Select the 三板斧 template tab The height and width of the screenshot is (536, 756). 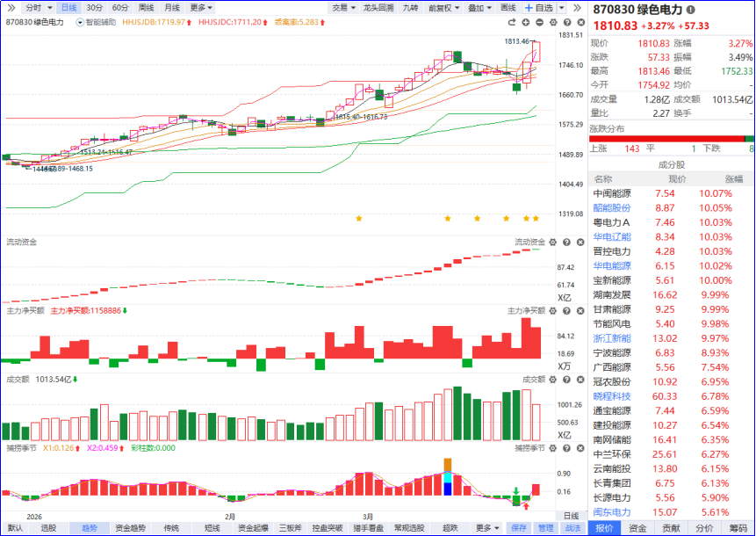291,528
